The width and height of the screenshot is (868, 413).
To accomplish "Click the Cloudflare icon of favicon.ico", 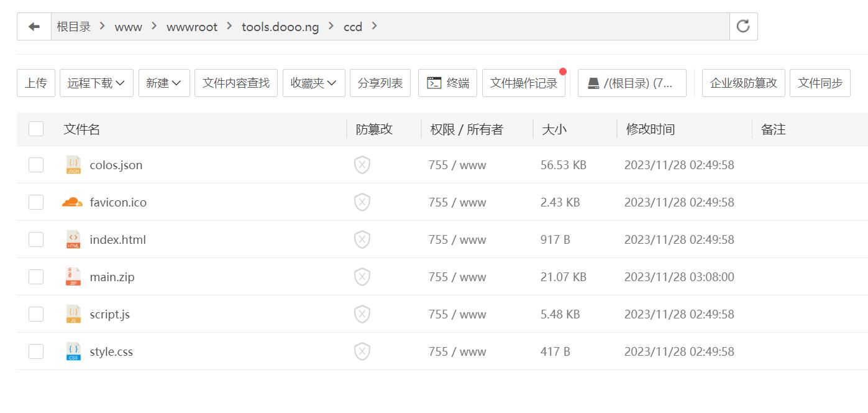I will pyautogui.click(x=73, y=202).
